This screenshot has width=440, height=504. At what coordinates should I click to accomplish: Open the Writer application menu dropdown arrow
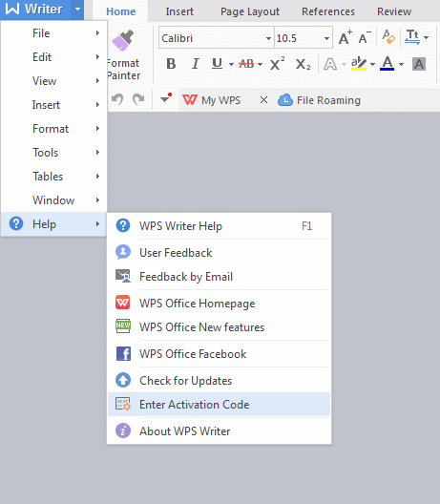[x=77, y=10]
